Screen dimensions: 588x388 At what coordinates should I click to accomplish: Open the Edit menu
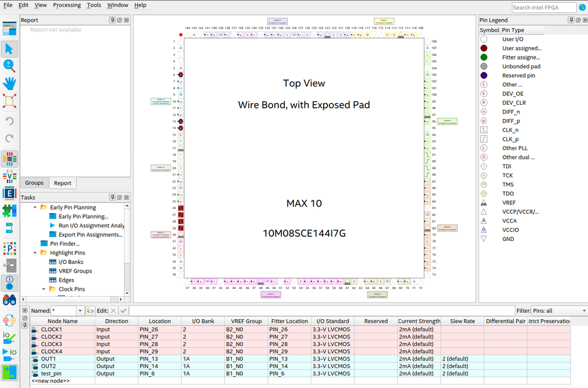[24, 5]
